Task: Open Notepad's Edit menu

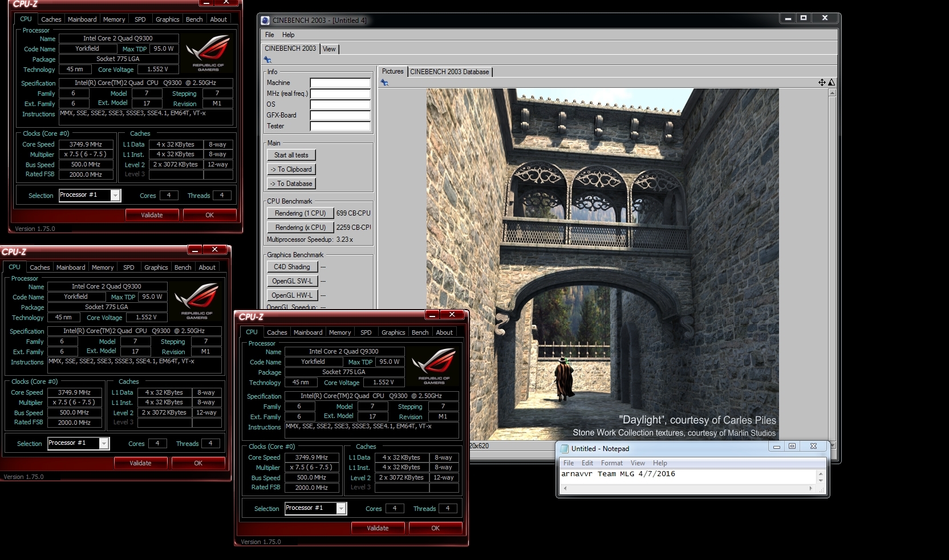Action: coord(587,463)
